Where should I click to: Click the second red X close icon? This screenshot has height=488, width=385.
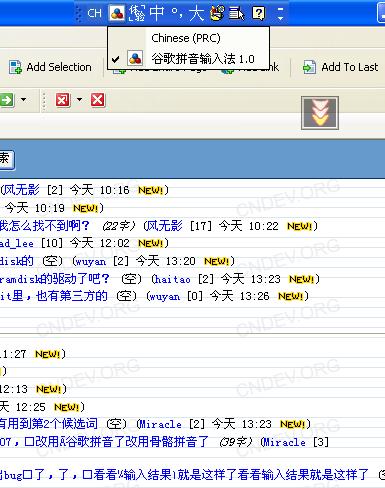pos(98,100)
